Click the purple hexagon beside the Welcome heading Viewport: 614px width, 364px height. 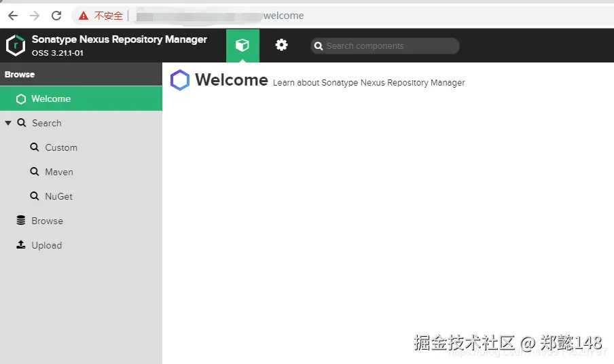180,80
